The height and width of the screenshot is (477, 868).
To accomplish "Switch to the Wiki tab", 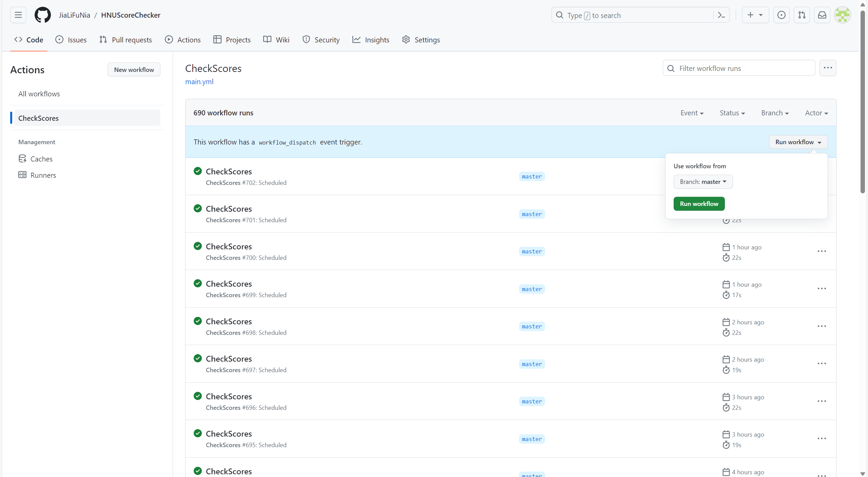I will coord(276,40).
